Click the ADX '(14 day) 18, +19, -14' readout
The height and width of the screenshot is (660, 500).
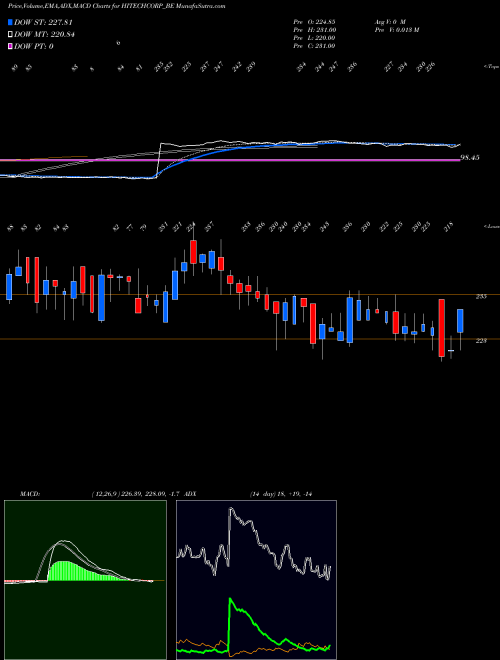(280, 494)
